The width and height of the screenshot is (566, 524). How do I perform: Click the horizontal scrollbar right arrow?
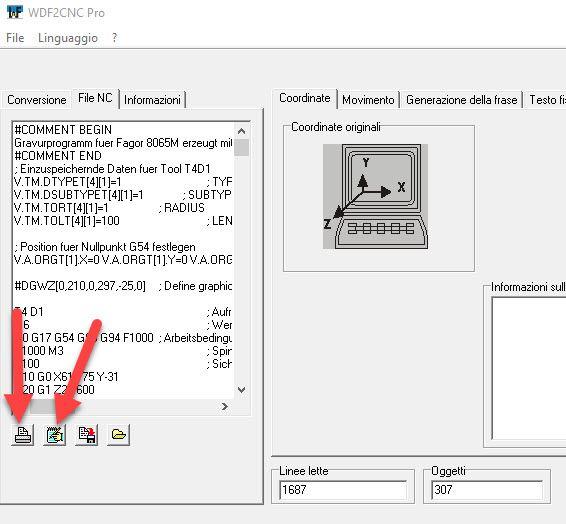tap(225, 407)
